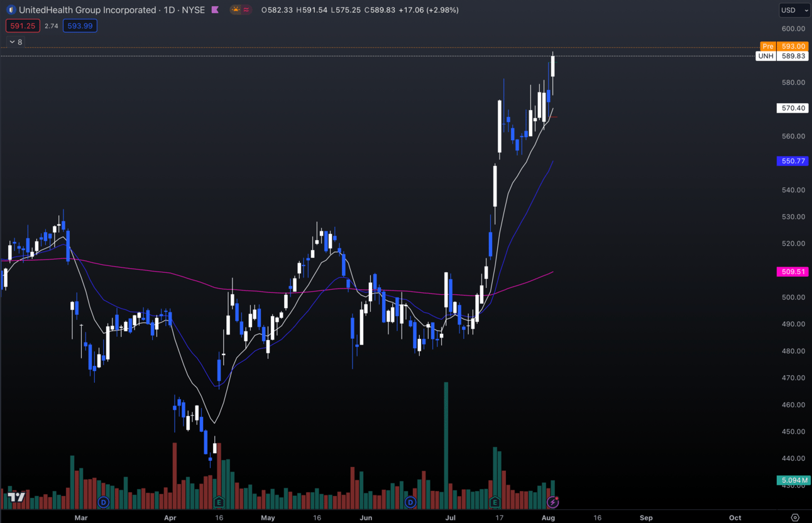Click the Mar label on the time axis

point(81,518)
